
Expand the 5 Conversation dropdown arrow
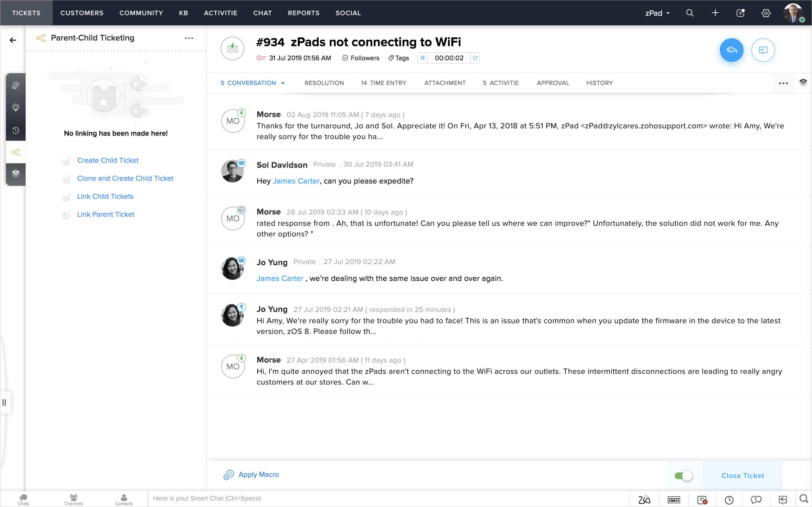point(283,83)
